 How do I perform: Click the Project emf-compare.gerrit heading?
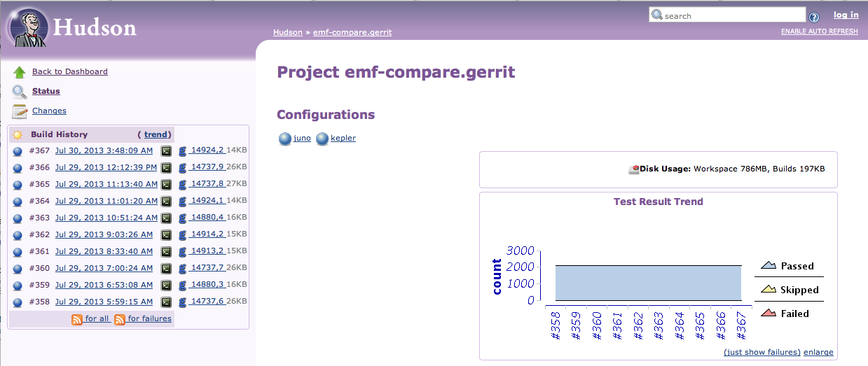click(x=396, y=72)
